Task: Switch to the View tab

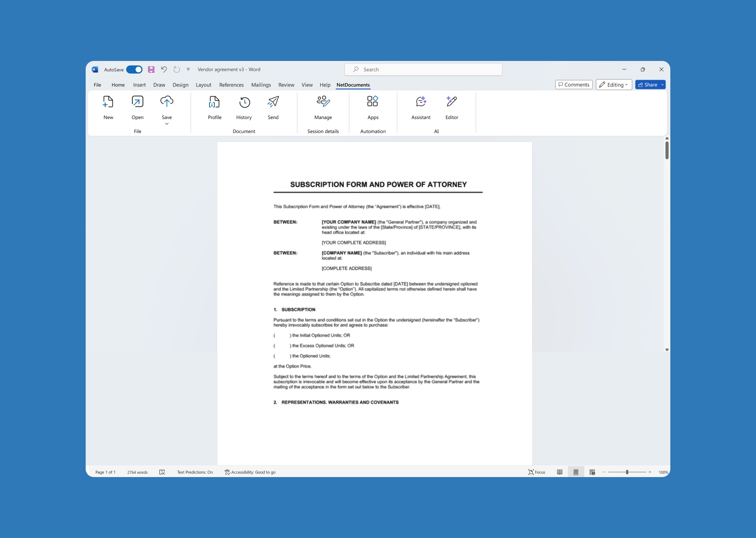Action: (307, 85)
